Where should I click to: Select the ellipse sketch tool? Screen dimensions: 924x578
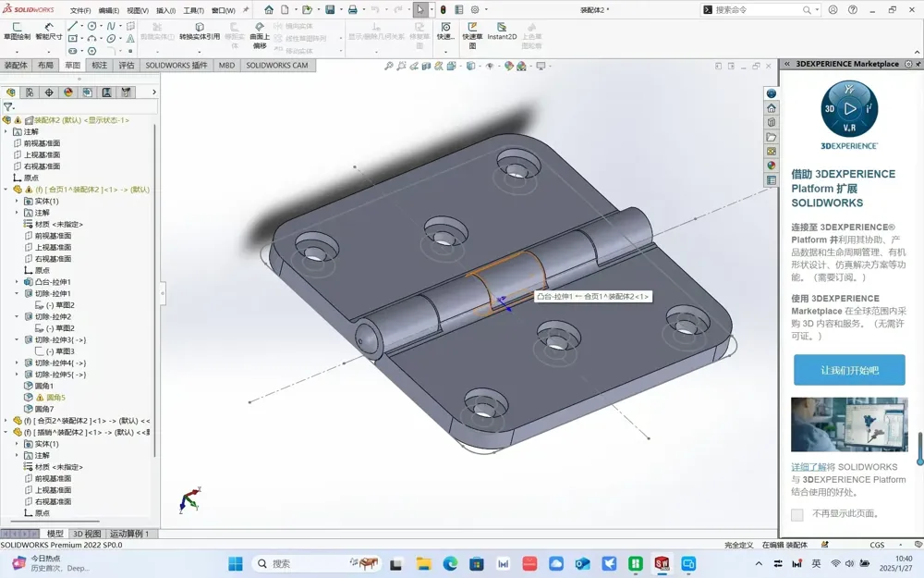point(111,38)
